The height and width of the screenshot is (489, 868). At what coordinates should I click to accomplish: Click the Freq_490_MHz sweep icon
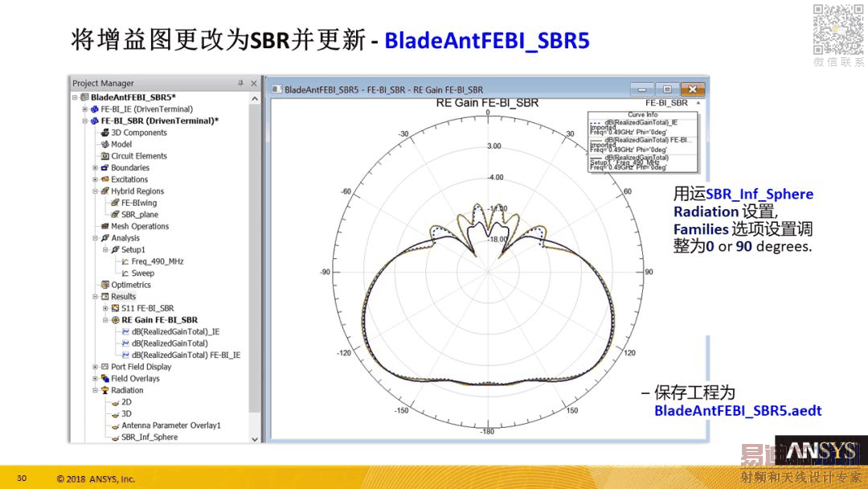[125, 261]
